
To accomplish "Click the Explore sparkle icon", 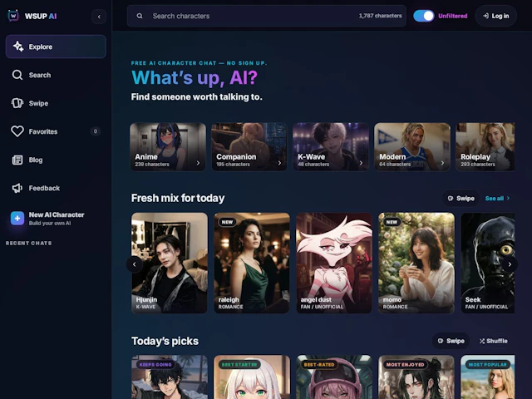I will click(x=18, y=47).
